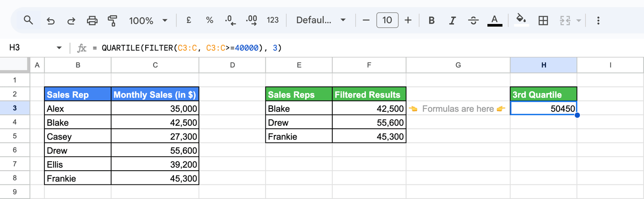The image size is (644, 199).
Task: Click the 'Monthly Sales (in $)' header cell
Action: pos(155,94)
